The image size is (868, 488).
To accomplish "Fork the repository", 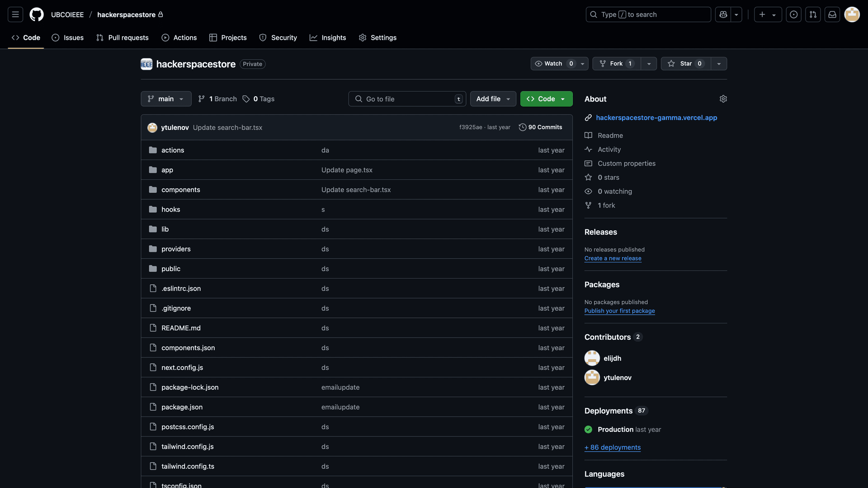I will [617, 64].
